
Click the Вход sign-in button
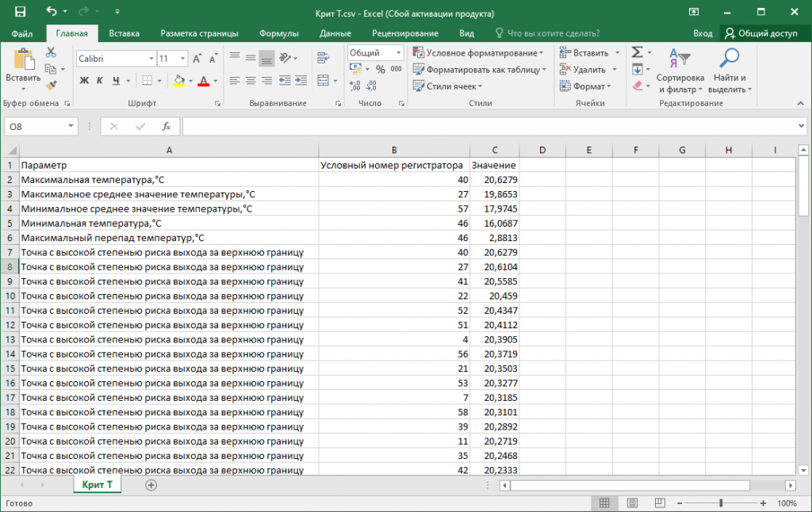coord(703,33)
